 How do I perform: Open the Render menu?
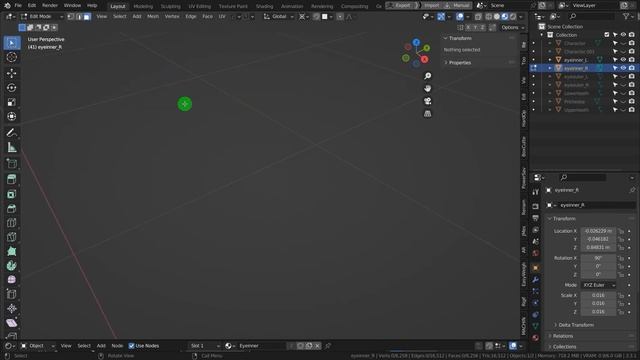(50, 5)
